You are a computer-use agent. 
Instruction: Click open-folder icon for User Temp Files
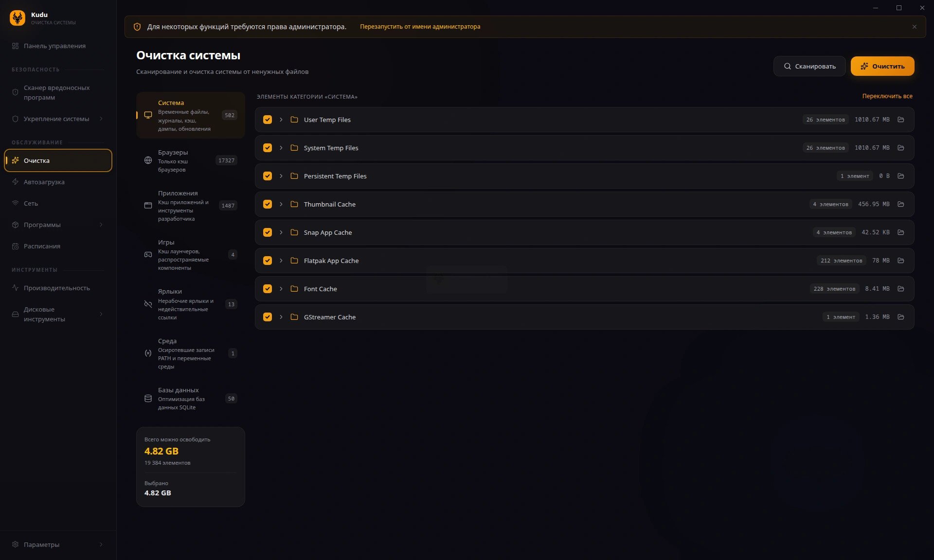tap(900, 120)
